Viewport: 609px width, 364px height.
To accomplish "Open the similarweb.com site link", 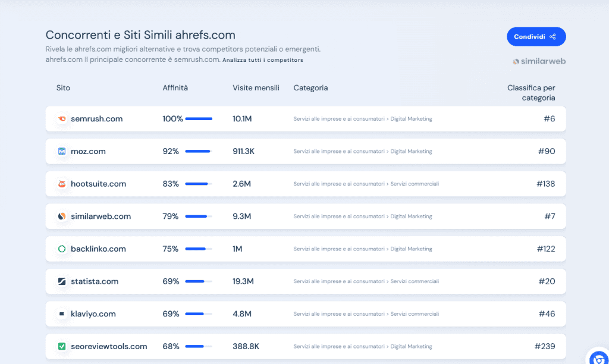I will pyautogui.click(x=101, y=216).
